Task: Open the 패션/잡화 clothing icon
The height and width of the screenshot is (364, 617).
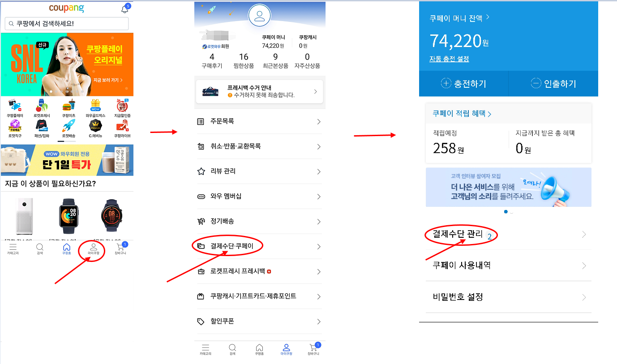Action: coord(42,128)
